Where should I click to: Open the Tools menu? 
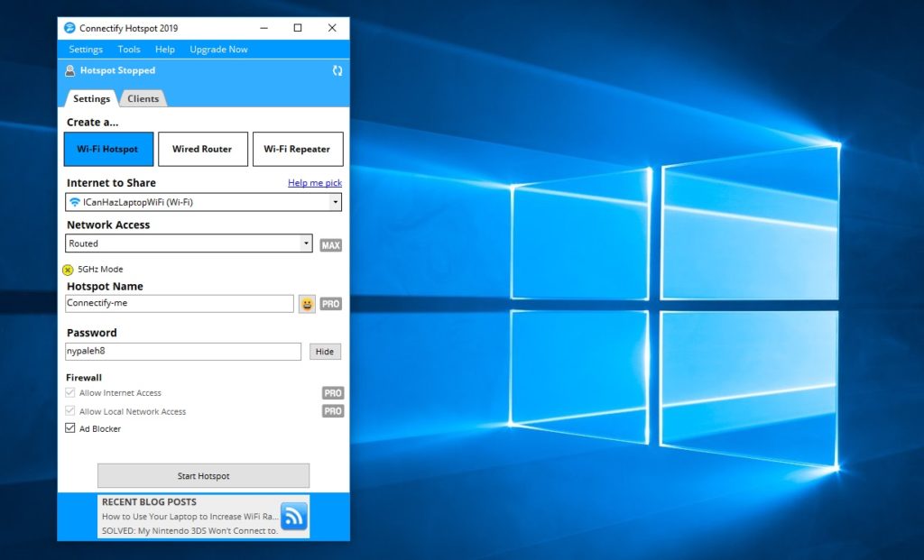129,50
